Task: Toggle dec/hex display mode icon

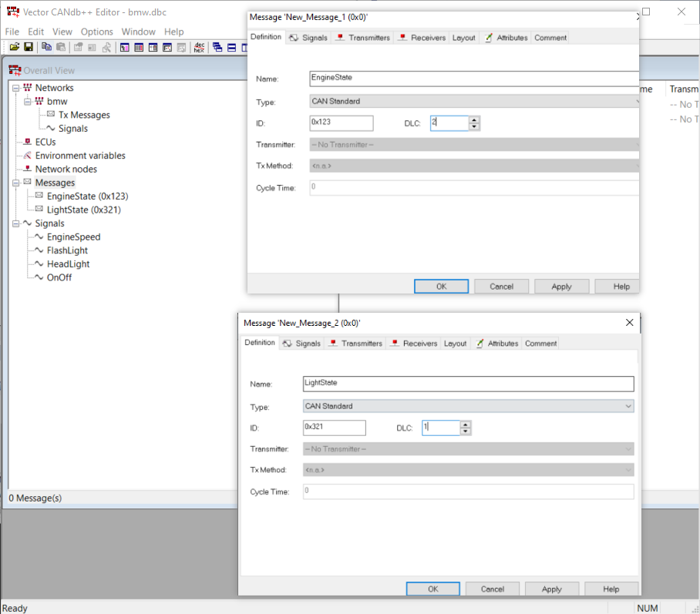Action: click(198, 48)
